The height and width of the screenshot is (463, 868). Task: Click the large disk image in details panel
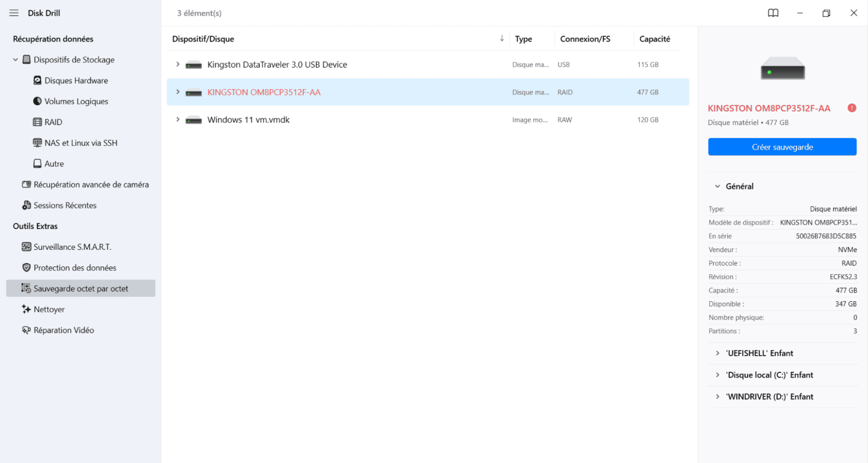point(782,68)
